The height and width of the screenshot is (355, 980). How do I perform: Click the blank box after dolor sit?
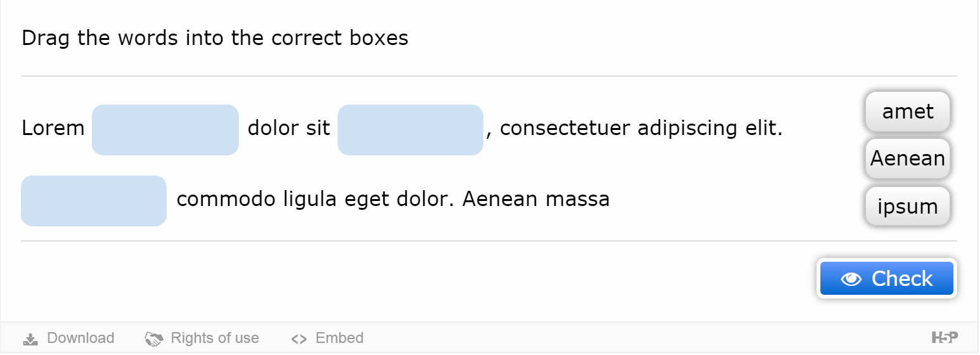point(410,130)
